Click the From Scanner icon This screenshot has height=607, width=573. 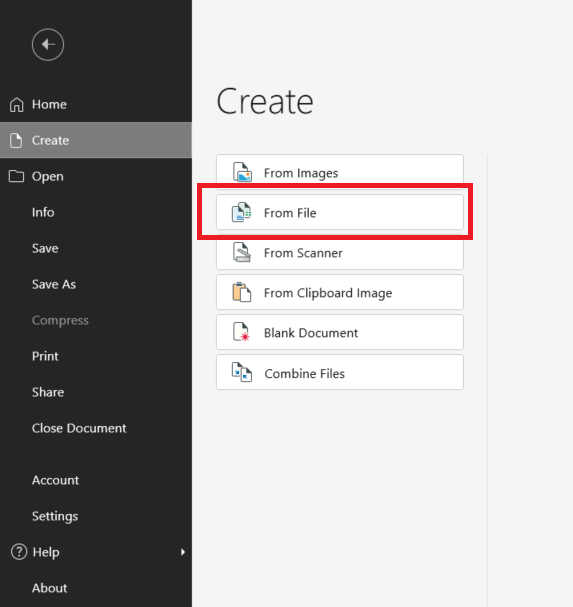[242, 252]
